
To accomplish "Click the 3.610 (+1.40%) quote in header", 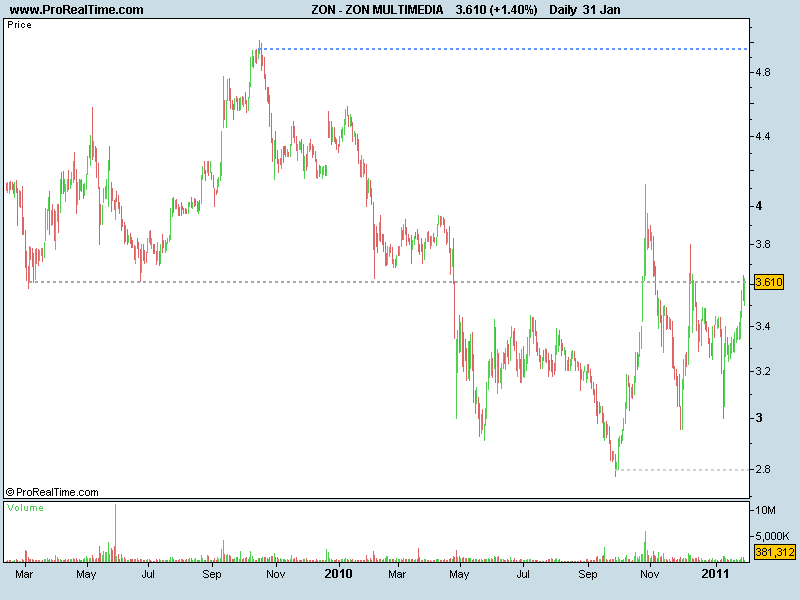I will coord(496,10).
